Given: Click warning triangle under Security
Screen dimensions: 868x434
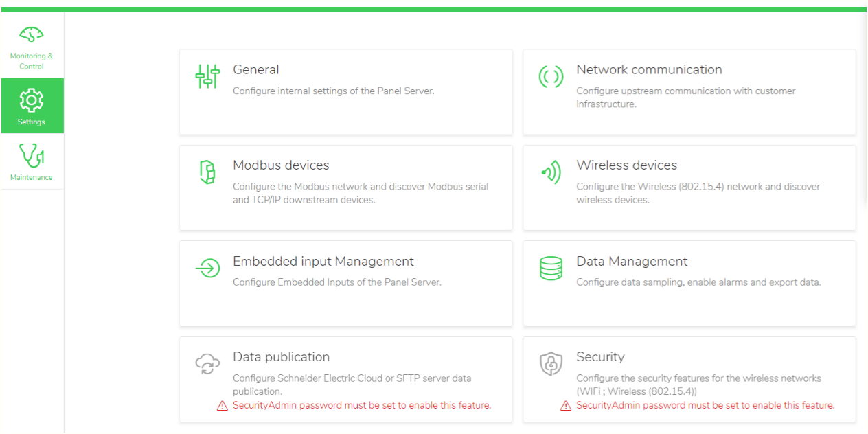Looking at the screenshot, I should 565,406.
